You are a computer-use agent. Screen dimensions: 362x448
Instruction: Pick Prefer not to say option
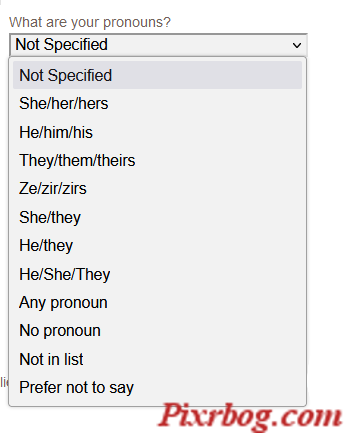[x=157, y=388]
